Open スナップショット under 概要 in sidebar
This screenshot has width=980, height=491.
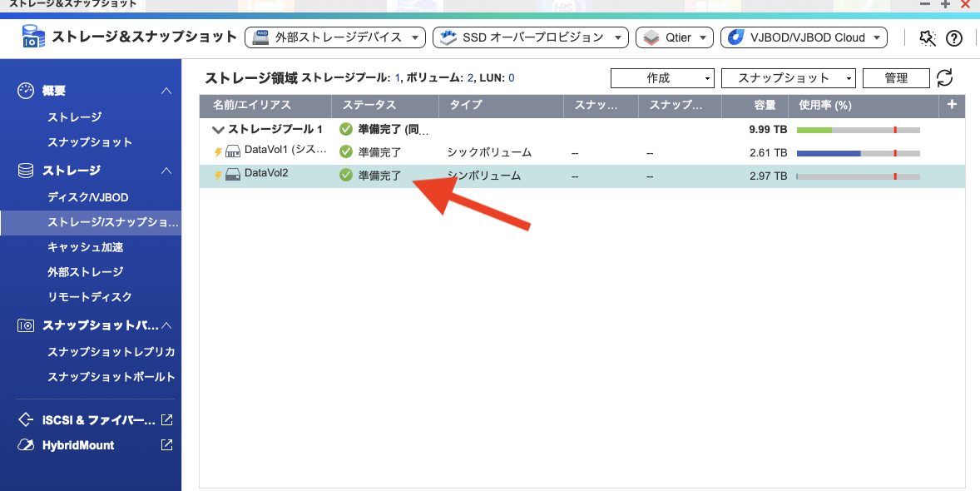(90, 142)
